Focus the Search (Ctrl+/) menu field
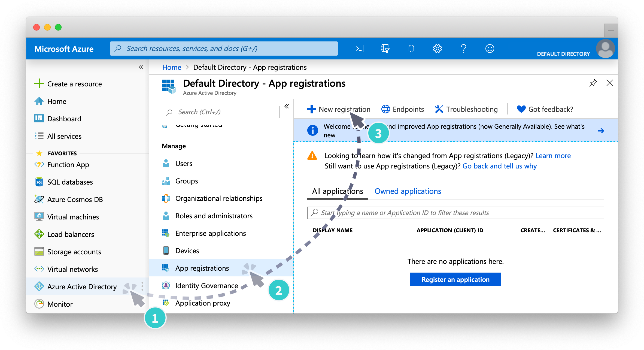Screen dimensions: 644x350 coord(221,112)
